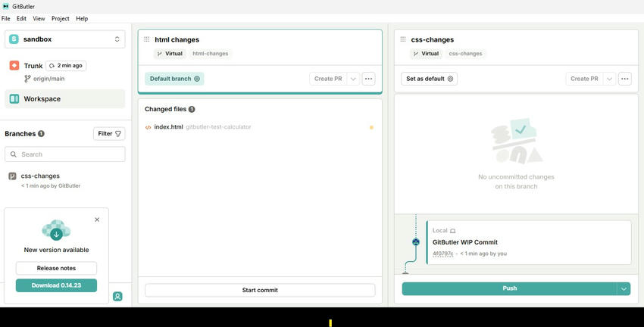Screen dimensions: 644x327
Task: Click the branch icon beside origin/main
Action: point(27,79)
